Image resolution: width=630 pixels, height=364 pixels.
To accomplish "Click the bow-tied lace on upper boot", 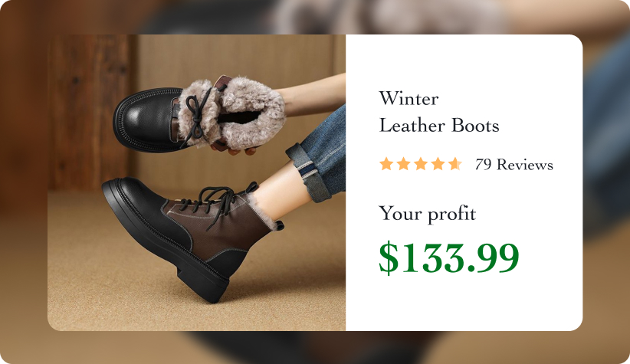I will pyautogui.click(x=197, y=114).
